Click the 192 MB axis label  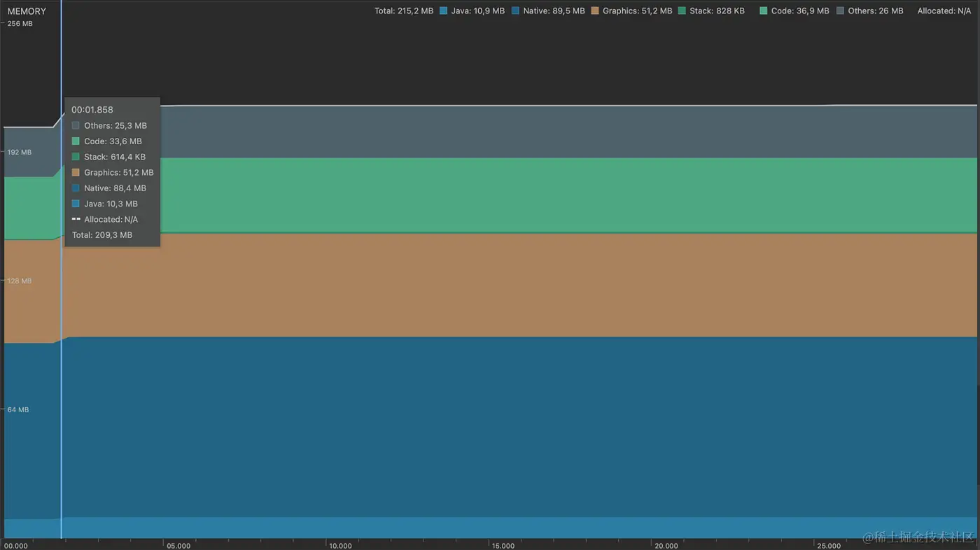pyautogui.click(x=20, y=152)
